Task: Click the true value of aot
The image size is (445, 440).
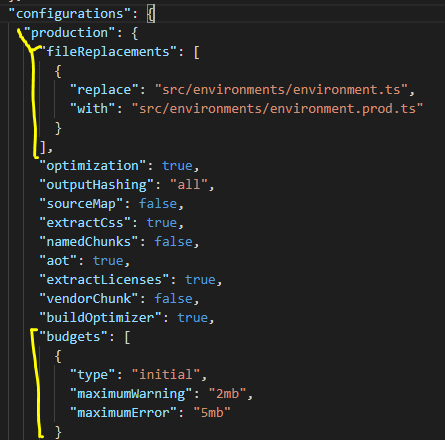Action: tap(108, 261)
